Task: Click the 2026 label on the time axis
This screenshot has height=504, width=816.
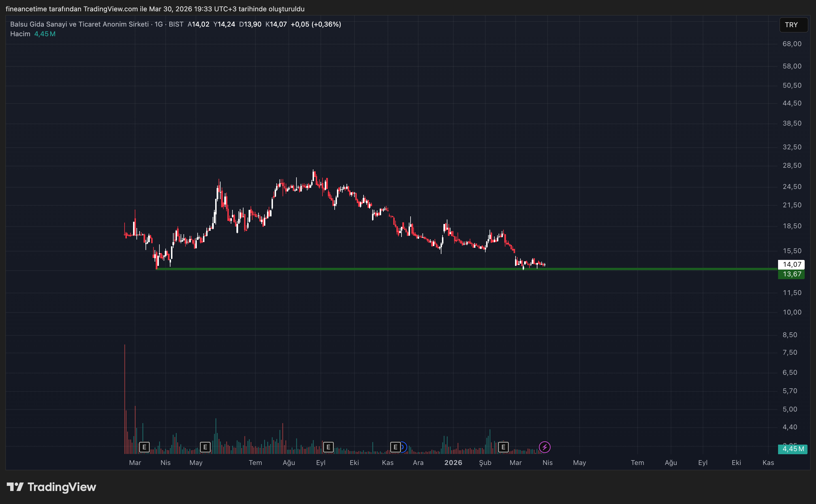Action: point(453,463)
